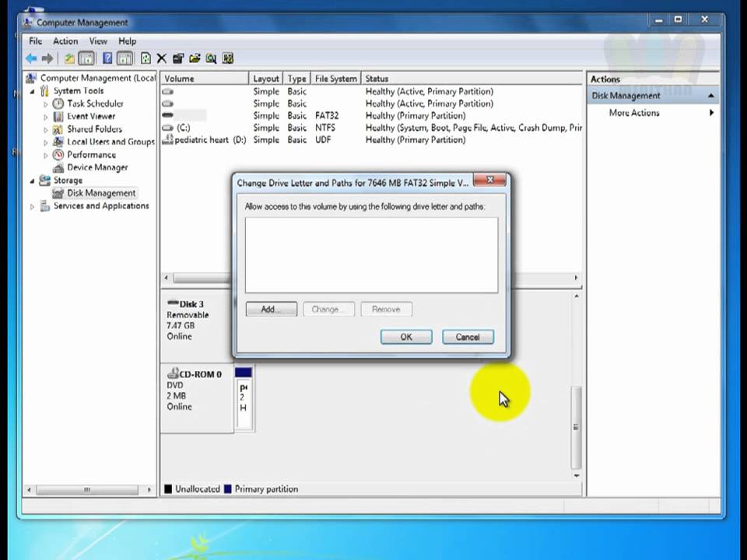
Task: Select Local Users and Groups node
Action: (110, 142)
